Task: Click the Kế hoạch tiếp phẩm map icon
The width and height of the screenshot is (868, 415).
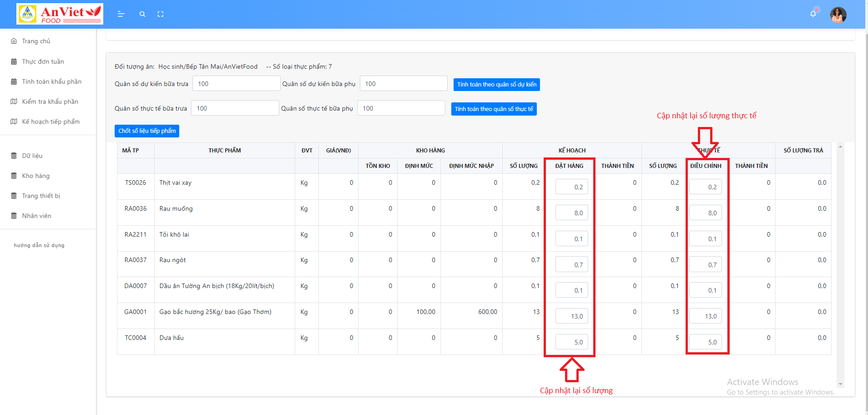Action: (14, 121)
